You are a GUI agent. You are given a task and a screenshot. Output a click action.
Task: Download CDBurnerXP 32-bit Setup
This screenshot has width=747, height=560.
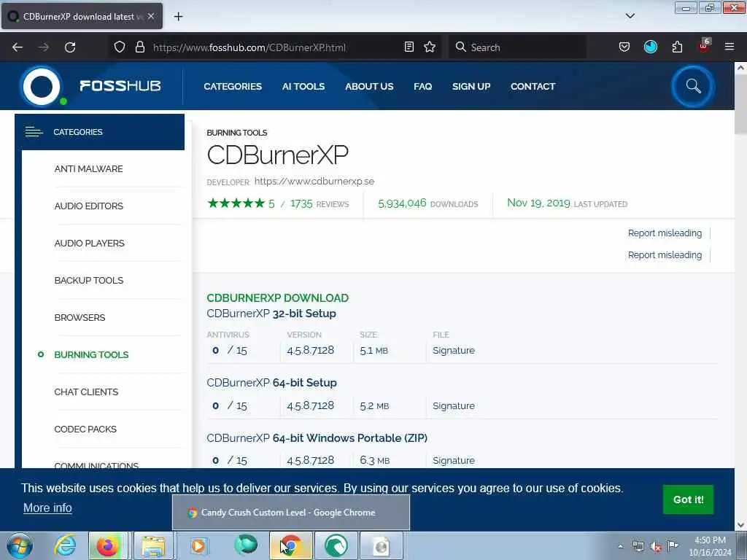pos(271,314)
